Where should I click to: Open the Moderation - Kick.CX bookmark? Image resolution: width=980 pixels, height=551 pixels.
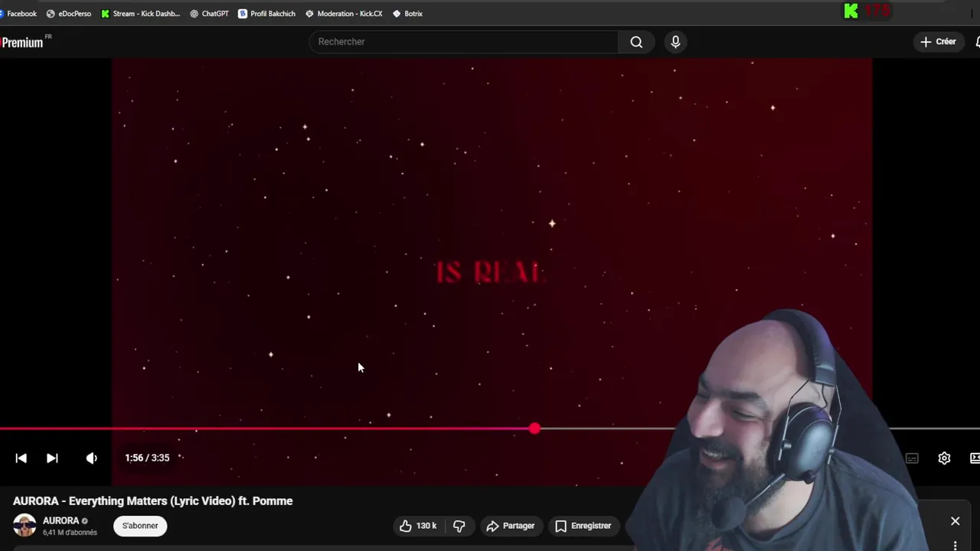tap(343, 14)
